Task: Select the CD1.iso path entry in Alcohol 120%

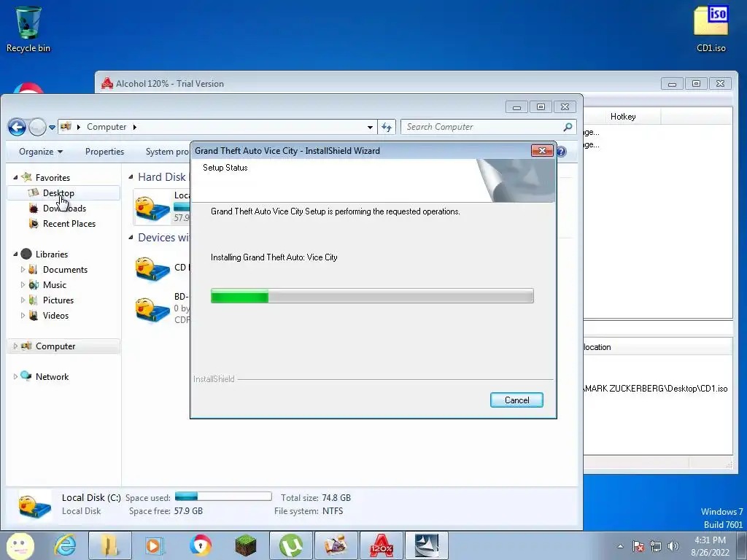Action: click(656, 389)
